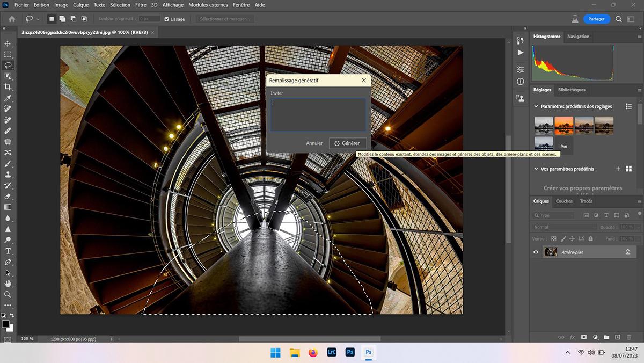644x363 pixels.
Task: Toggle lock all padlock in Verrou row
Action: 590,238
